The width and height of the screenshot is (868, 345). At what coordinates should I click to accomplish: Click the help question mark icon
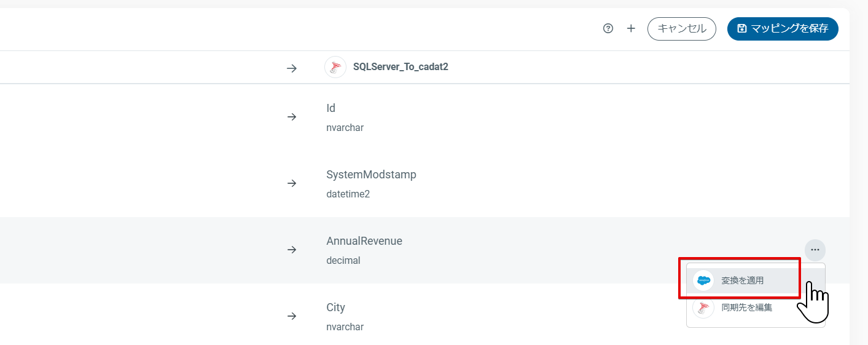[x=608, y=28]
